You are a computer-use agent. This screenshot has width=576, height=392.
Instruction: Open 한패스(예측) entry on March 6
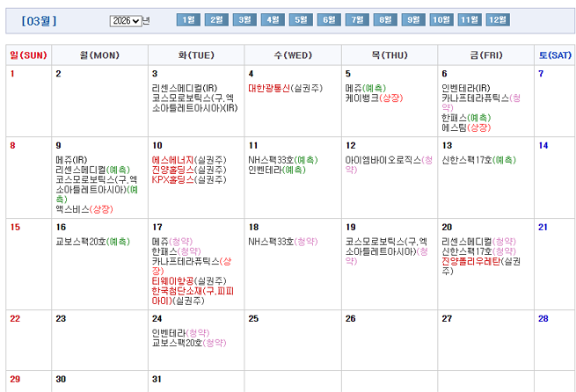click(x=466, y=118)
